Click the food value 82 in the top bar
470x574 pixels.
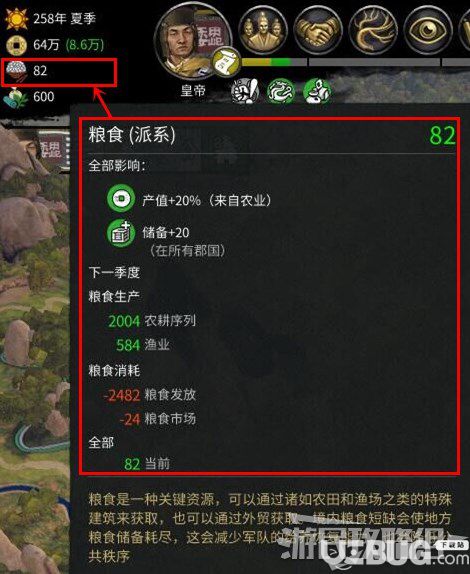40,71
